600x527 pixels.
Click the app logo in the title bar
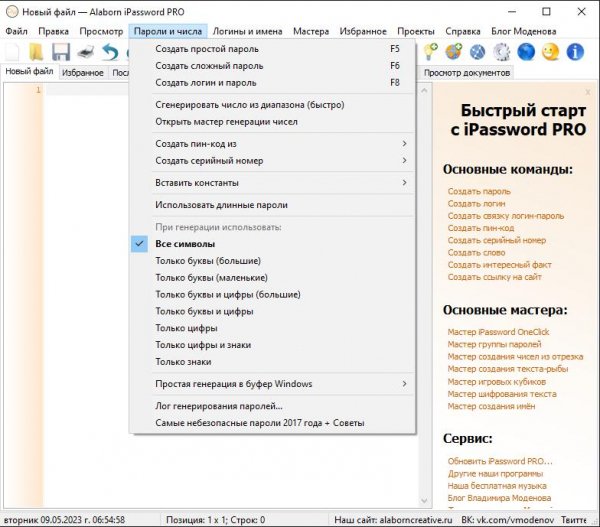[x=12, y=12]
